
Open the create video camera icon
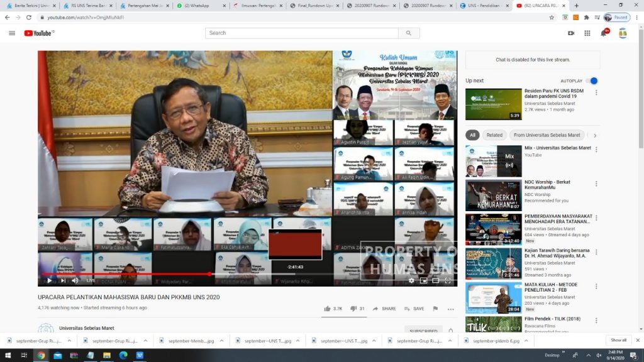coord(571,33)
